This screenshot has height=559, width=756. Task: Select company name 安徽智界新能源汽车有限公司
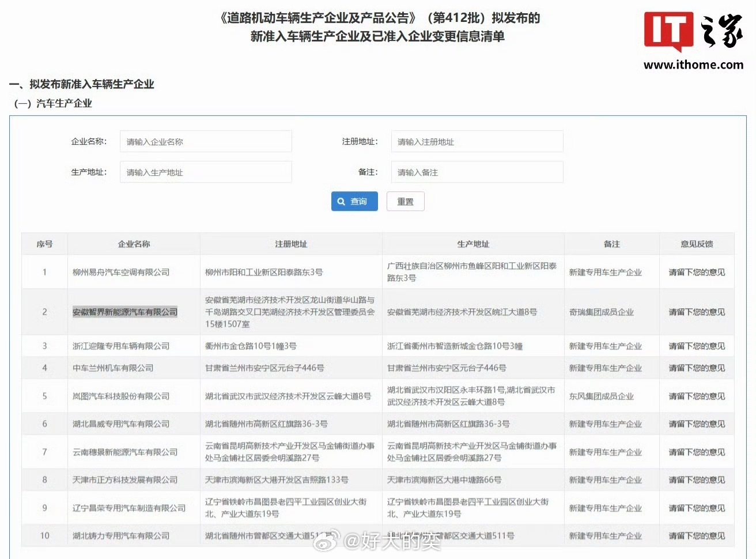[125, 312]
